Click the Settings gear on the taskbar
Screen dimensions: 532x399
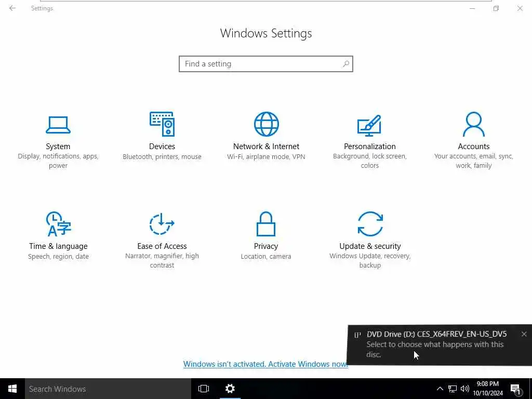point(230,389)
